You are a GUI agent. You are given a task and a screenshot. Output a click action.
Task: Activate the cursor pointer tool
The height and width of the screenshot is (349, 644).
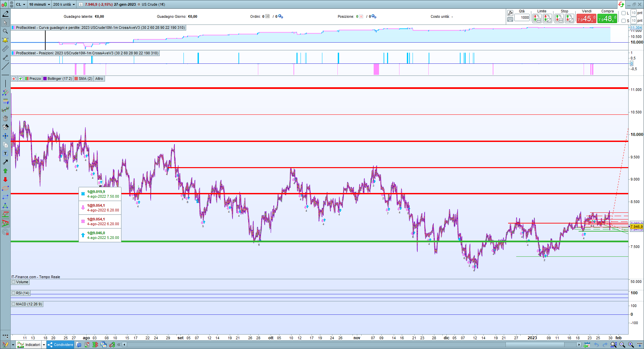pyautogui.click(x=5, y=23)
